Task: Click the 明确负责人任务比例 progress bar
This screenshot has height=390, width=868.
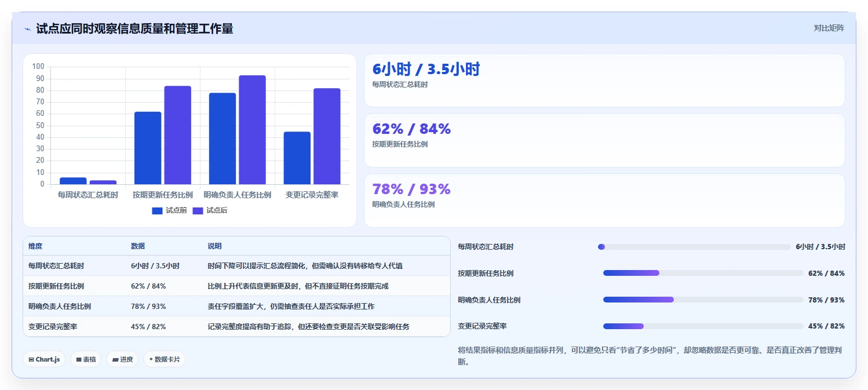Action: point(703,300)
